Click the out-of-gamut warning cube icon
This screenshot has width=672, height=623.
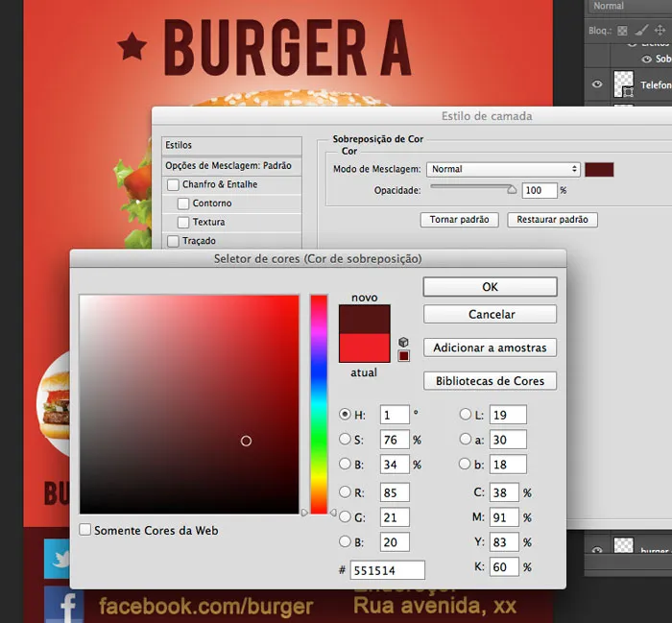[x=403, y=342]
